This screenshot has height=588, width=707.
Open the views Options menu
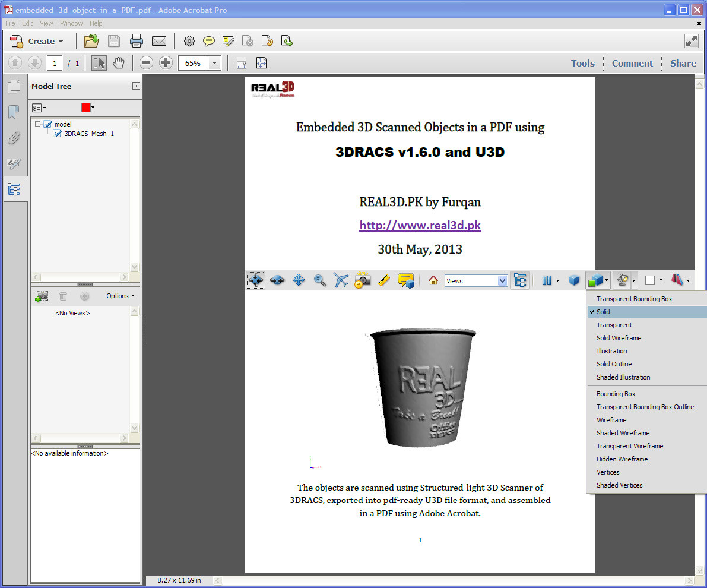tap(121, 296)
